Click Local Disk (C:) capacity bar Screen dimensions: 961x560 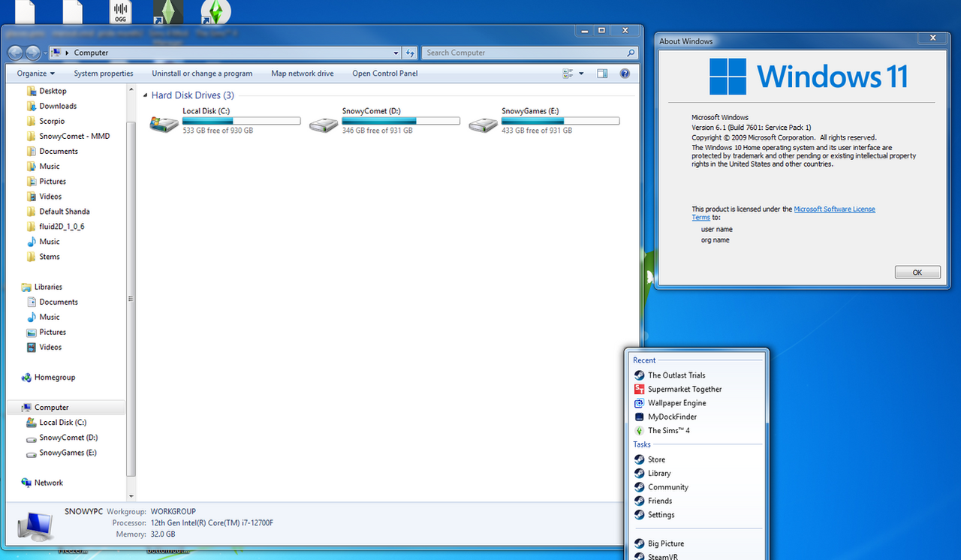tap(241, 120)
